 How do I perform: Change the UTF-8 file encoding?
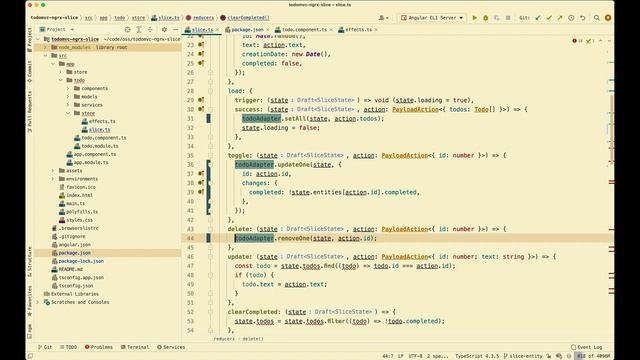pos(416,356)
